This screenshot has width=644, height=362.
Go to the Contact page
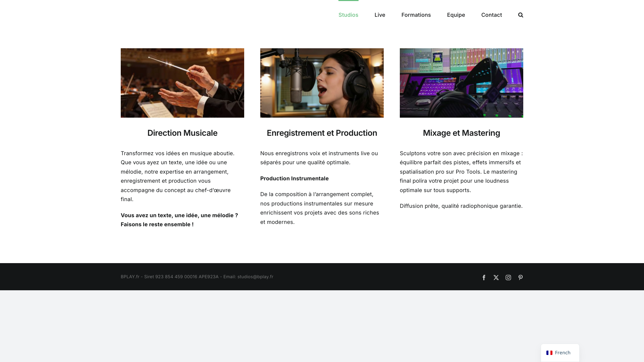[x=491, y=15]
